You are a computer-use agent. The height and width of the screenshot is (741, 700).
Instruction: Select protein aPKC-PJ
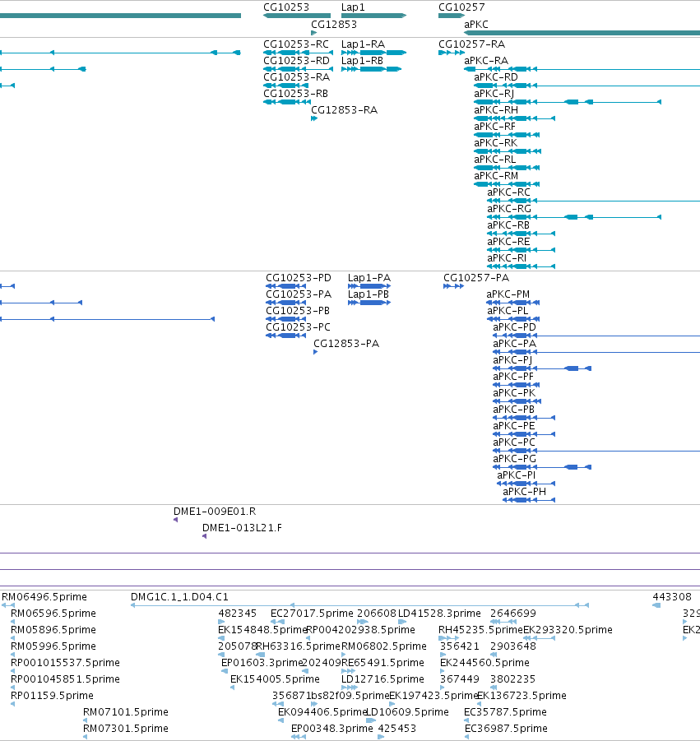coord(512,360)
